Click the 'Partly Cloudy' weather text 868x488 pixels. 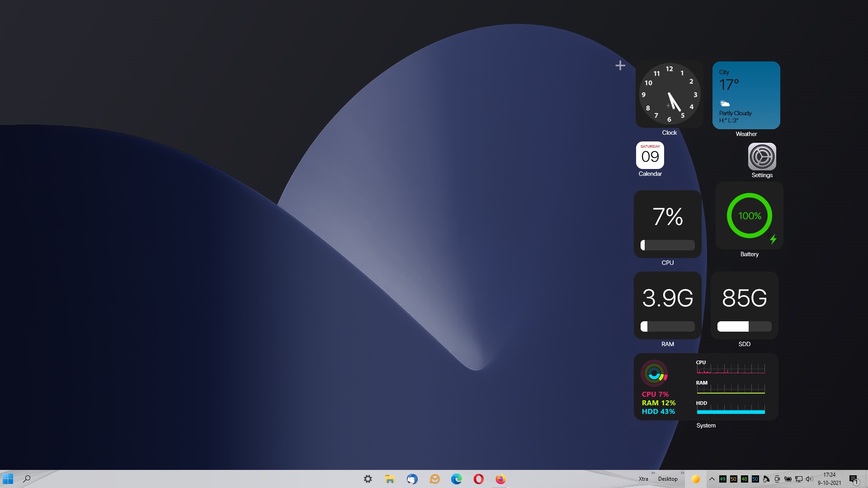point(736,113)
